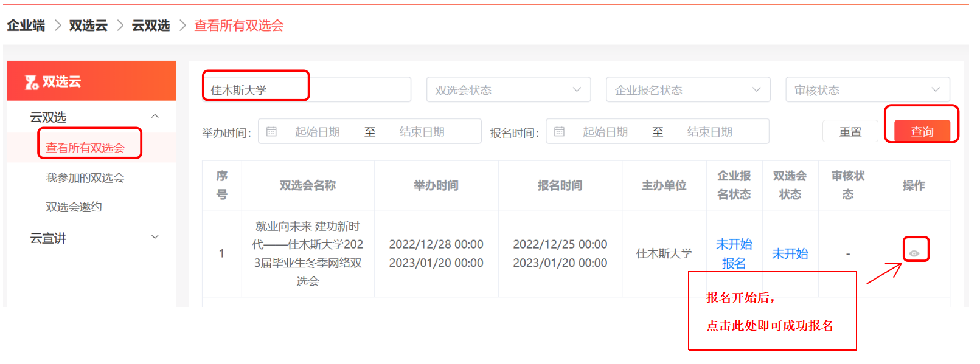Screen dimensions: 980x364
Task: Click calendar icon in 报名时间 date range
Action: [559, 131]
